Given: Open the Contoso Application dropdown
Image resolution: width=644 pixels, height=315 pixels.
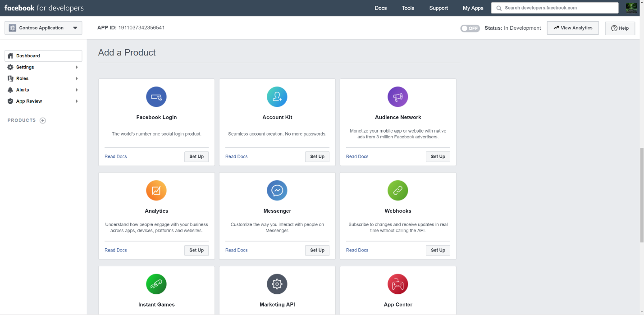Looking at the screenshot, I should pos(43,28).
